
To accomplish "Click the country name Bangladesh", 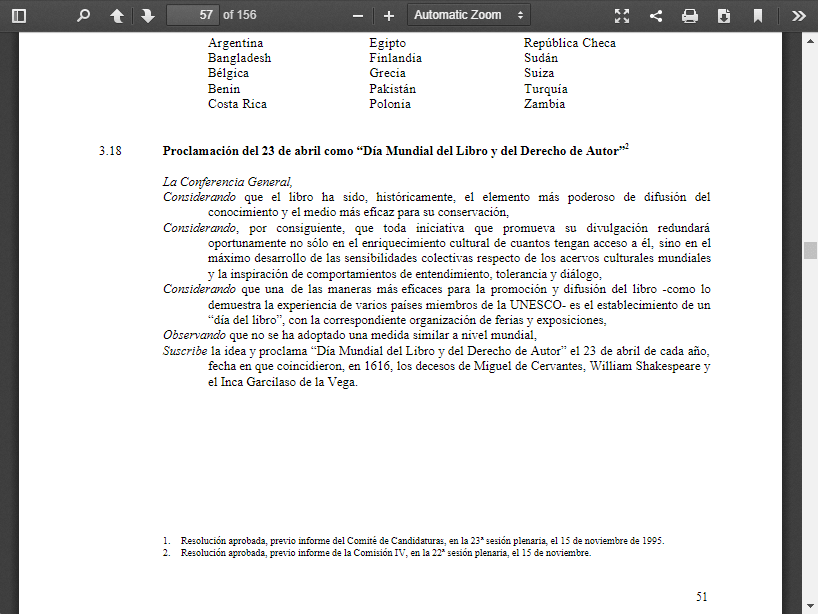I will (239, 58).
